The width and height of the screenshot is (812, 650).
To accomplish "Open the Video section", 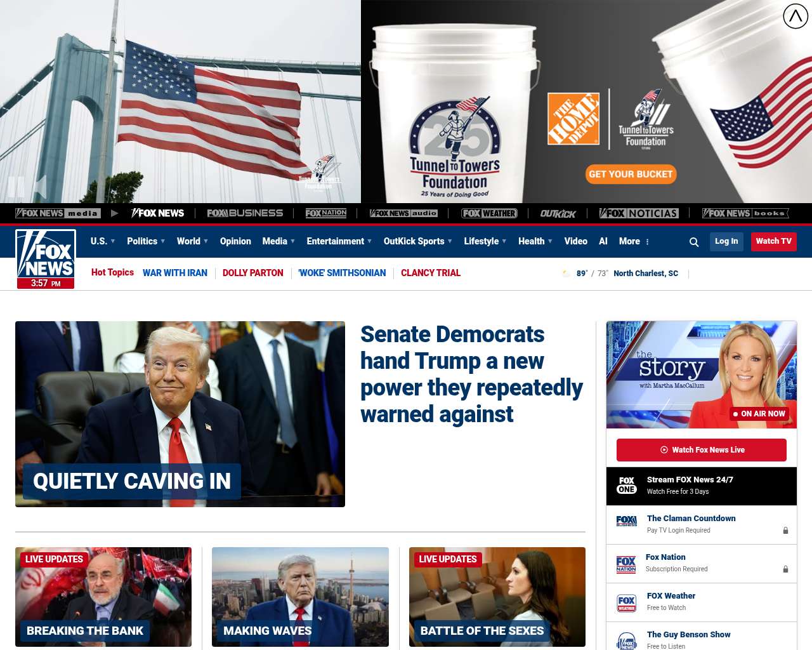I will [x=576, y=241].
